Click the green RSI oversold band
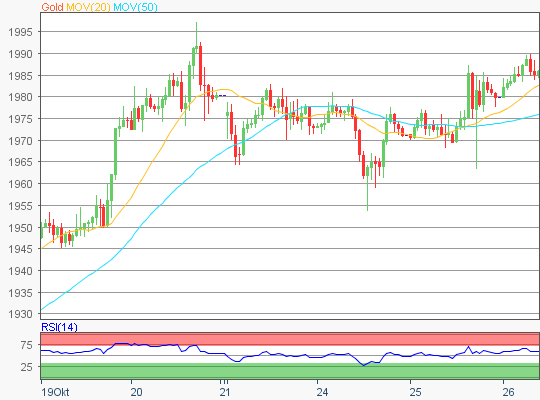 point(290,371)
